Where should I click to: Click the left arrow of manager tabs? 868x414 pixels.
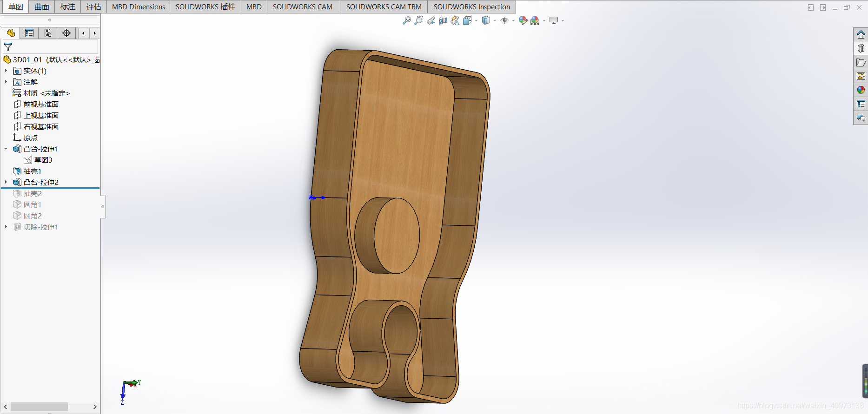click(83, 33)
